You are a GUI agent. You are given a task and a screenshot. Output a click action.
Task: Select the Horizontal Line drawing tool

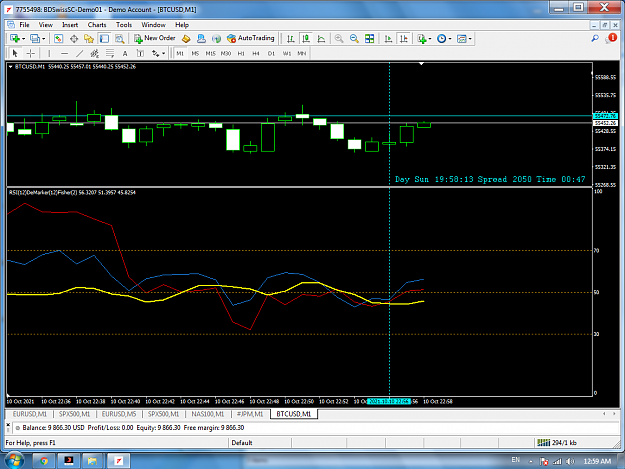pyautogui.click(x=65, y=53)
